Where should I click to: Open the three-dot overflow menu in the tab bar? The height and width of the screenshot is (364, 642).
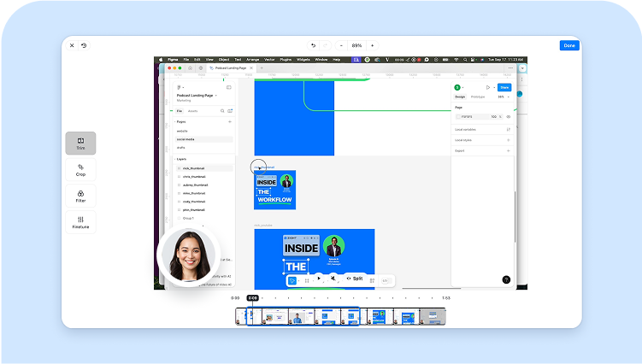(510, 68)
